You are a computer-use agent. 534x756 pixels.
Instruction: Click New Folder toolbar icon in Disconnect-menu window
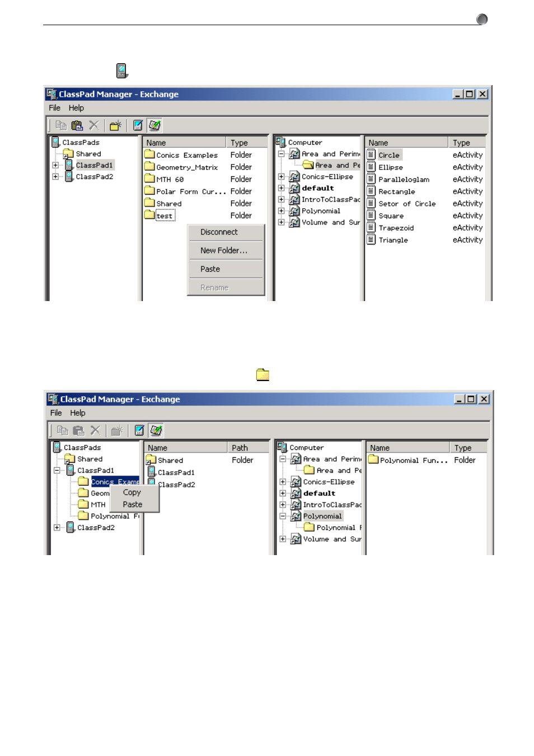(115, 125)
